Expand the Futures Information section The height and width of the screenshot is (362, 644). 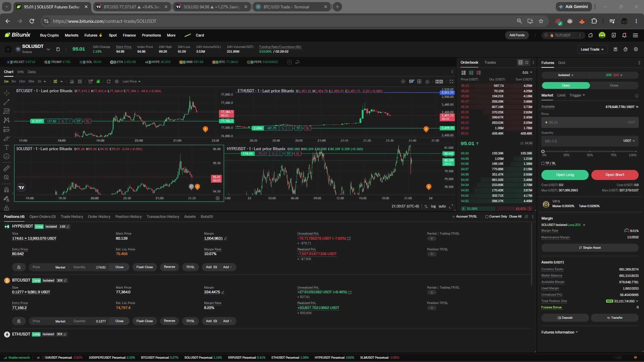559,333
